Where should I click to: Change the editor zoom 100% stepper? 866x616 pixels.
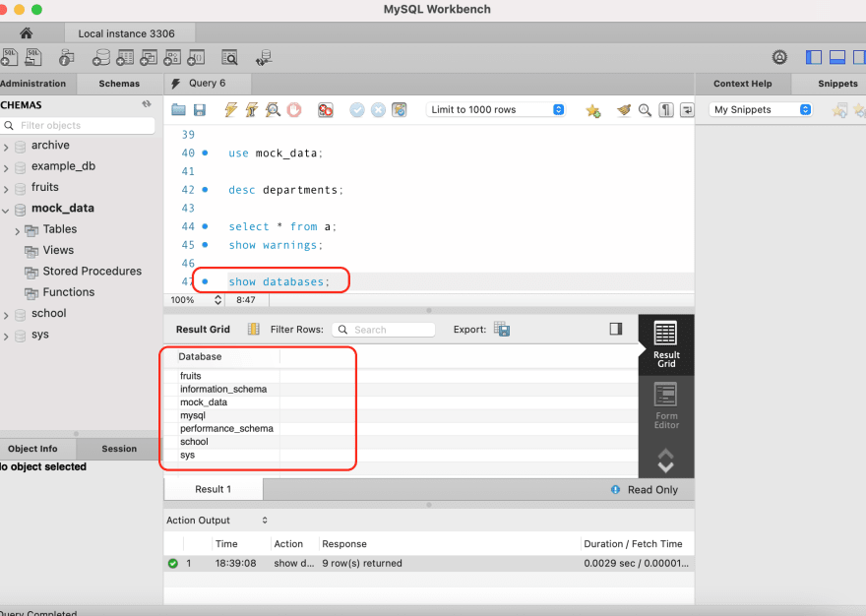[217, 299]
